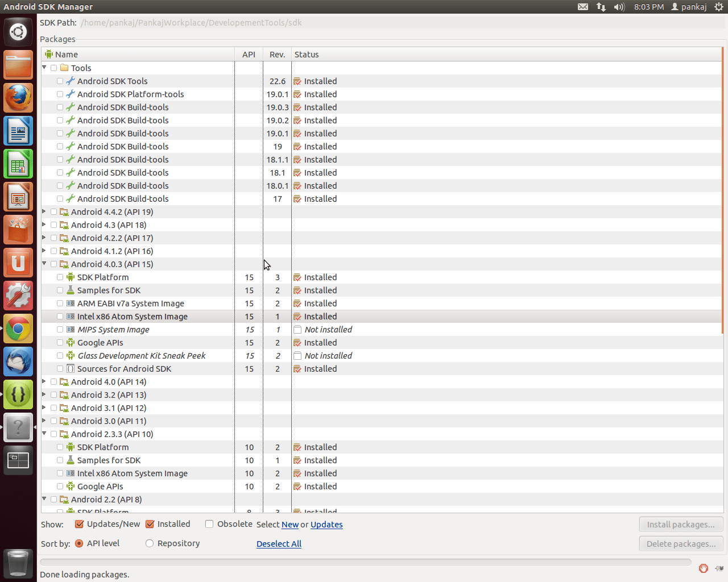The height and width of the screenshot is (582, 728).
Task: Open the SDK Manager log icon
Action: [x=719, y=568]
